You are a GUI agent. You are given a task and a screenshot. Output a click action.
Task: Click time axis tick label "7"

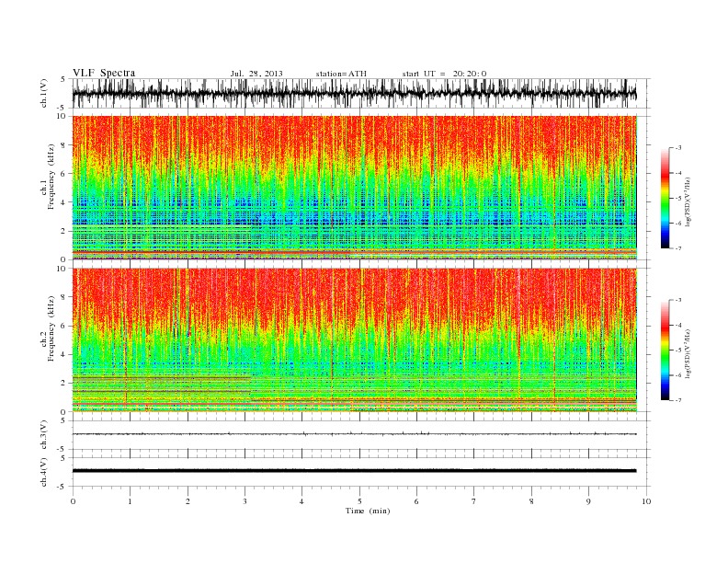tap(474, 501)
